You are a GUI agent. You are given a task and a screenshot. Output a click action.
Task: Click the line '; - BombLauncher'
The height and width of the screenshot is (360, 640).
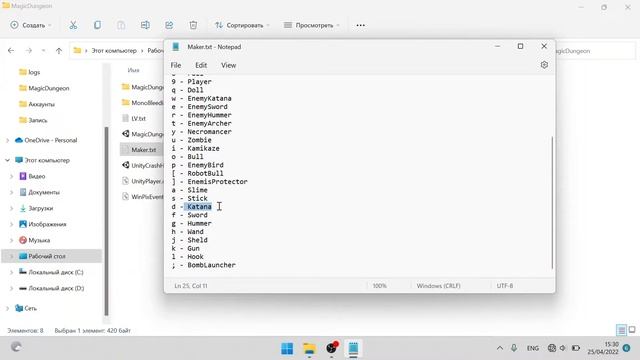click(204, 265)
